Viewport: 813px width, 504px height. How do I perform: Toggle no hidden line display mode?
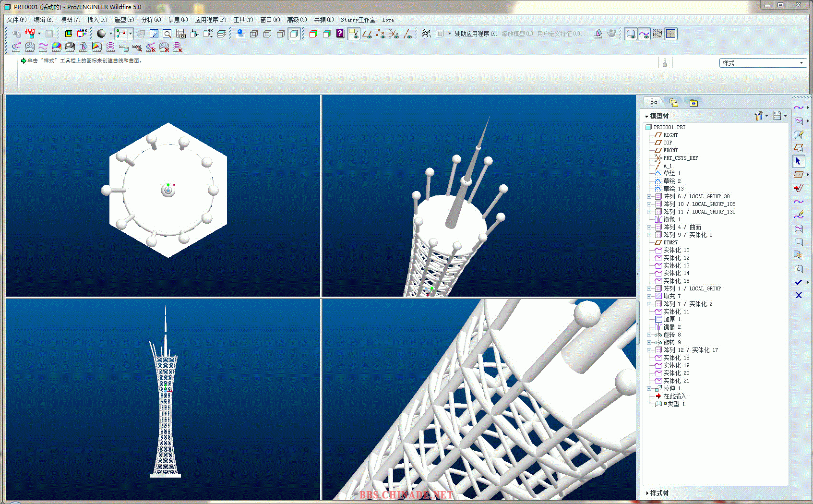pyautogui.click(x=281, y=34)
